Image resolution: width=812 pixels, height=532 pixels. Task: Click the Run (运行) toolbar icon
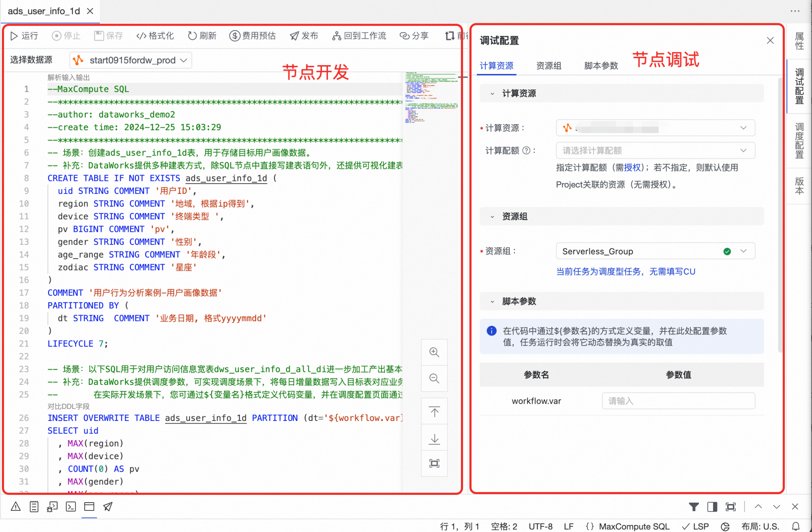coord(14,36)
